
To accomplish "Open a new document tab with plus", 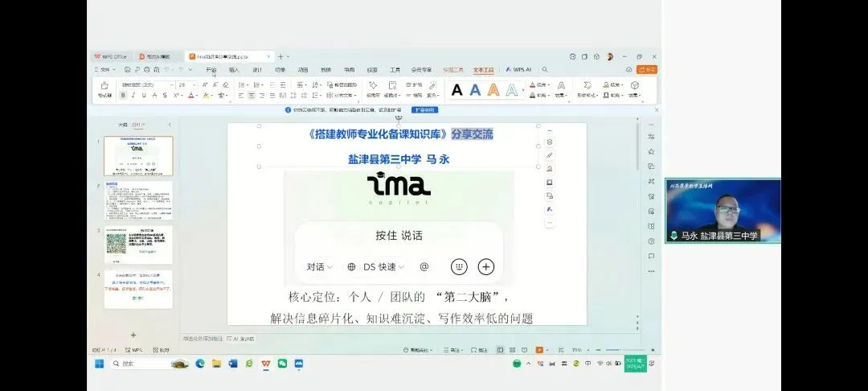I will click(x=280, y=56).
